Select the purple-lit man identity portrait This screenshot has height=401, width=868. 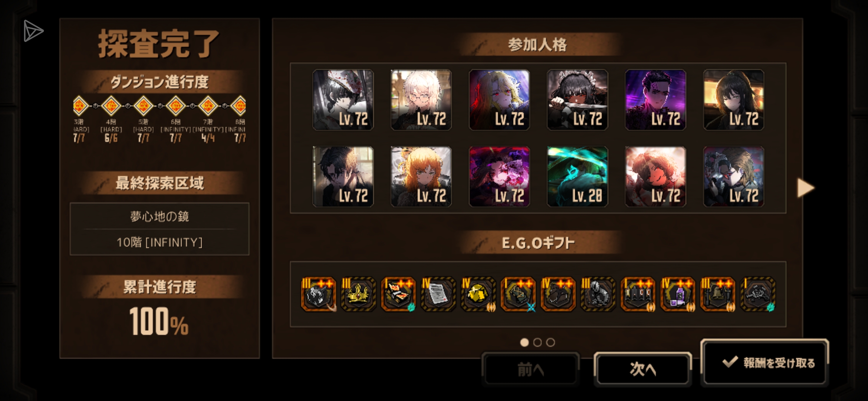tap(655, 100)
